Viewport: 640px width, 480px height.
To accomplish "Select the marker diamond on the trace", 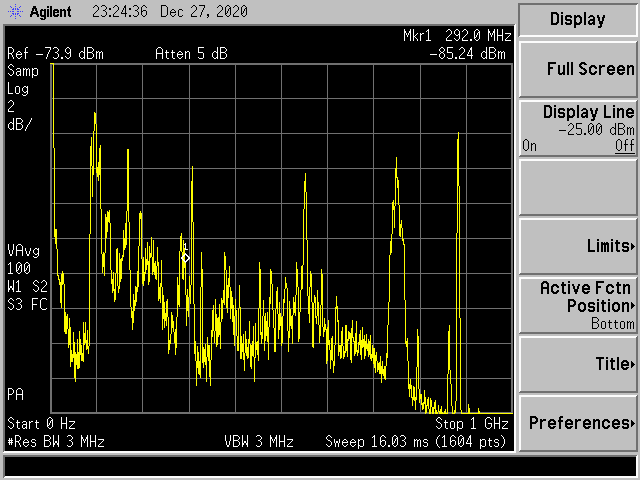I will 186,258.
